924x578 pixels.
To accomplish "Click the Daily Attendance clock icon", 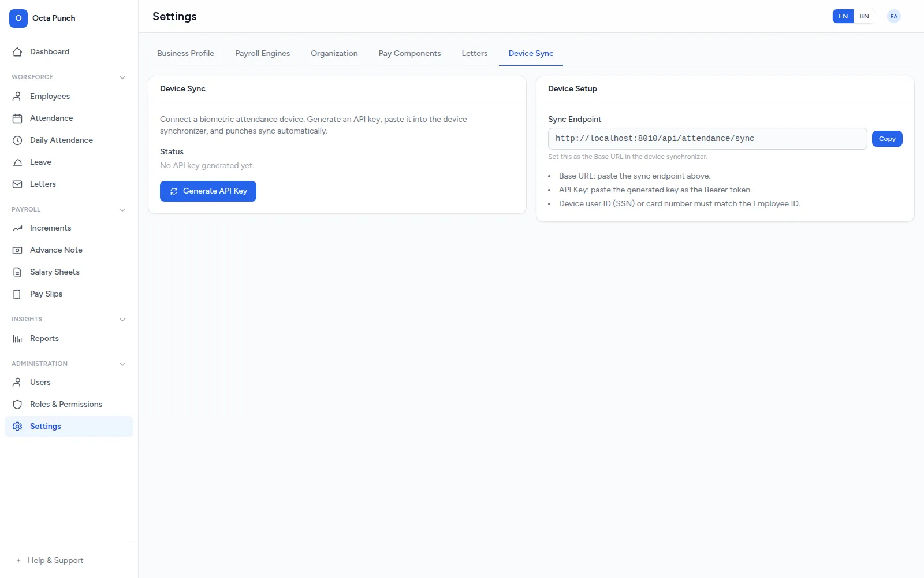I will [x=17, y=140].
